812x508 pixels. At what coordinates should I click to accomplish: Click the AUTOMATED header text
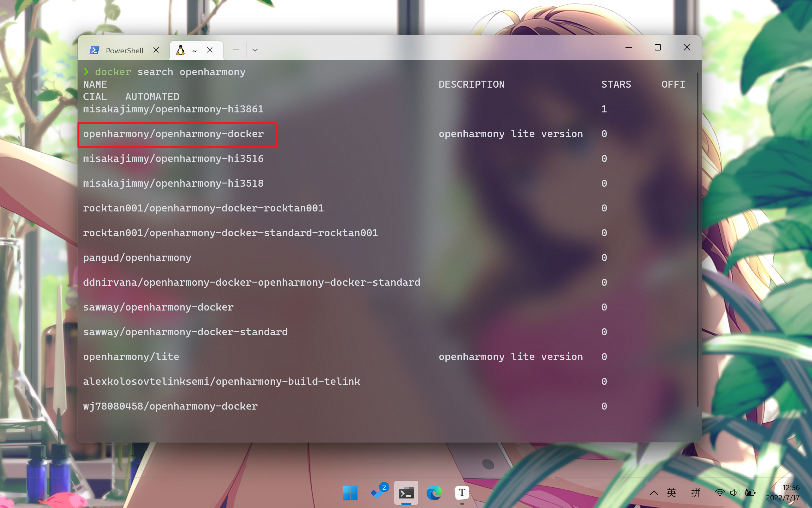152,97
